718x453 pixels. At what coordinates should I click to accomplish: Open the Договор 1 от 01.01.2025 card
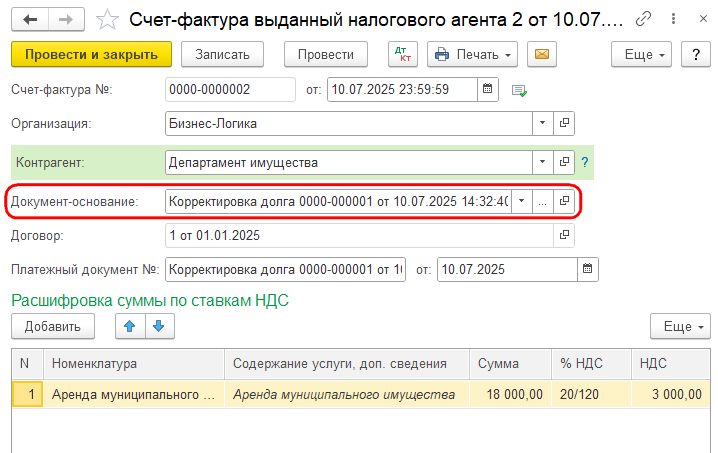[x=564, y=235]
